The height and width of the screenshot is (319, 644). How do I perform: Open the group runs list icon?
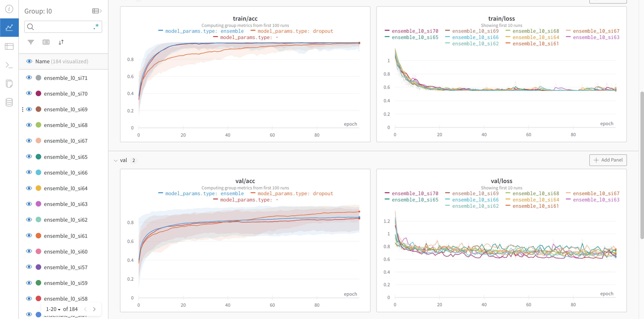[46, 42]
